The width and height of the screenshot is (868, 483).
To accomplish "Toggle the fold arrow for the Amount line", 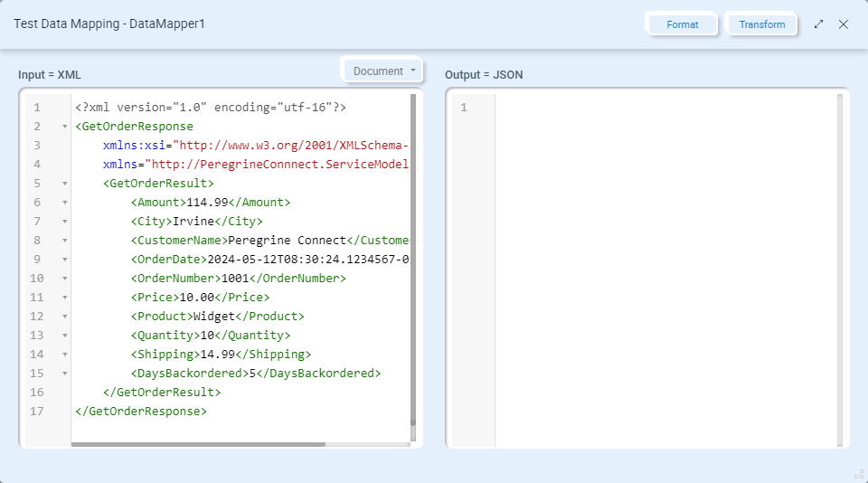I will tap(65, 203).
